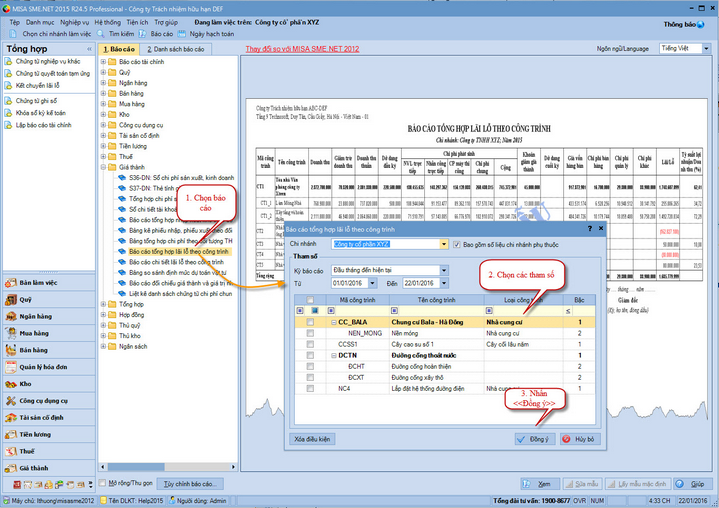719x508 pixels.
Task: Open the Nghiệp vụ menu
Action: pyautogui.click(x=75, y=22)
